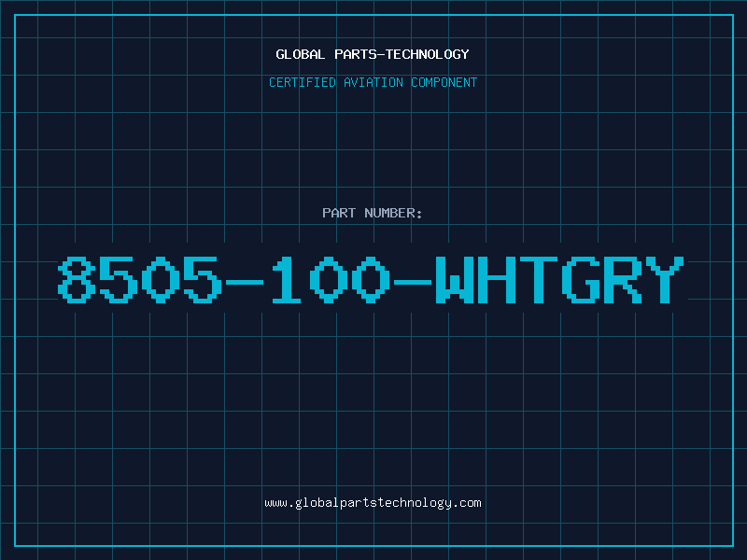This screenshot has width=747, height=560.
Task: Click the PART NUMBER: label
Action: coord(373,213)
